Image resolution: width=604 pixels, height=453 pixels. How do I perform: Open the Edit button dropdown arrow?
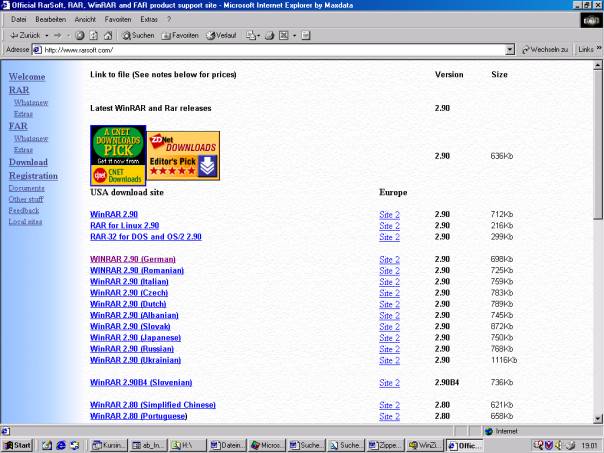[294, 35]
